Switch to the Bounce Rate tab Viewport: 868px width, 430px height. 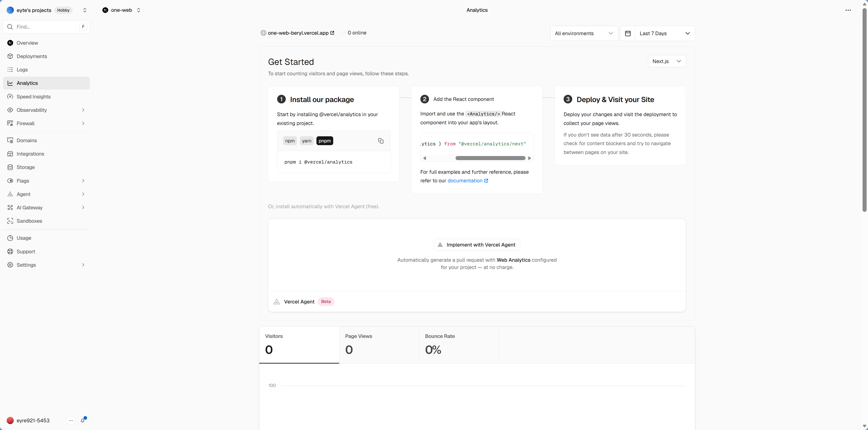click(458, 344)
